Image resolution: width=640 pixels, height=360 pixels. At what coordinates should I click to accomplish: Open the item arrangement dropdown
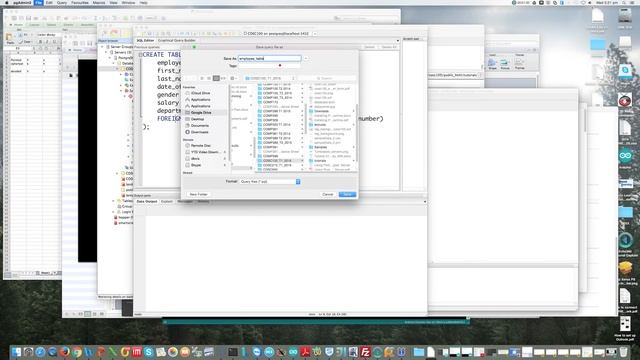(x=234, y=78)
